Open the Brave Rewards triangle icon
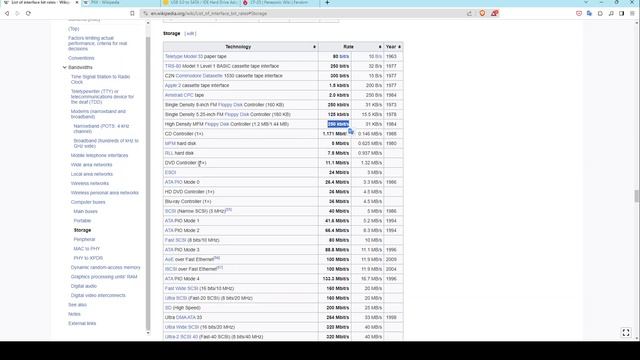640x360 pixels. click(494, 13)
